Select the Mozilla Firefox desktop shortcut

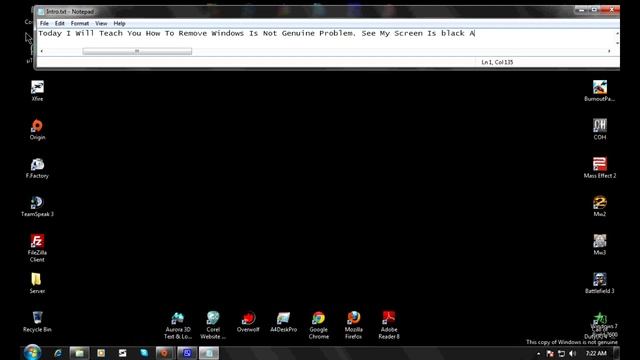(x=353, y=325)
